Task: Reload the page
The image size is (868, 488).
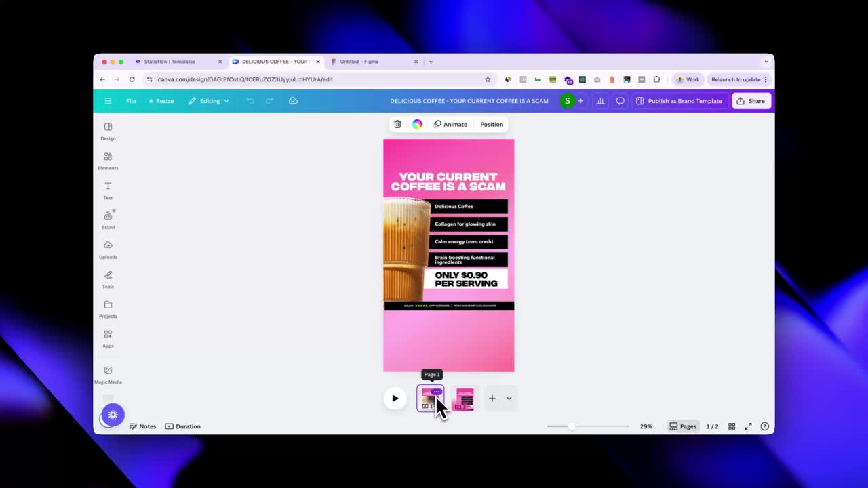Action: (x=132, y=79)
